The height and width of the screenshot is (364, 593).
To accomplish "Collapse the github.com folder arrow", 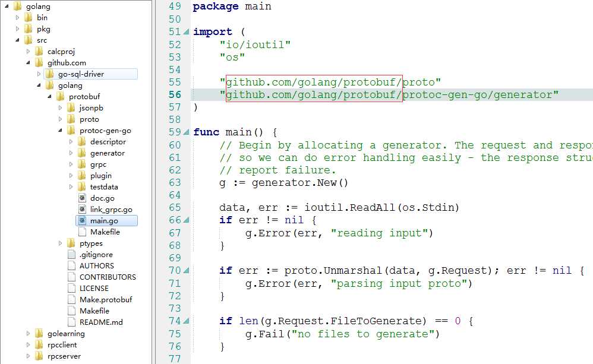I will (x=28, y=63).
